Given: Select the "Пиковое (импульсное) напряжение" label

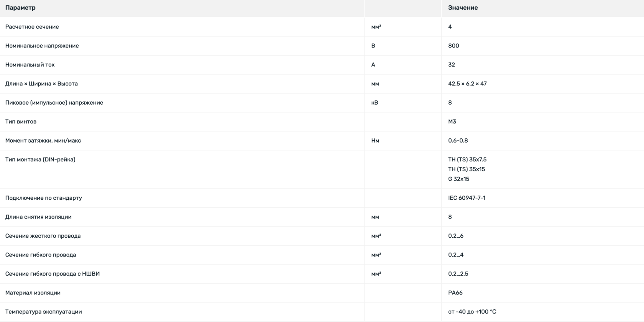Looking at the screenshot, I should (x=54, y=103).
